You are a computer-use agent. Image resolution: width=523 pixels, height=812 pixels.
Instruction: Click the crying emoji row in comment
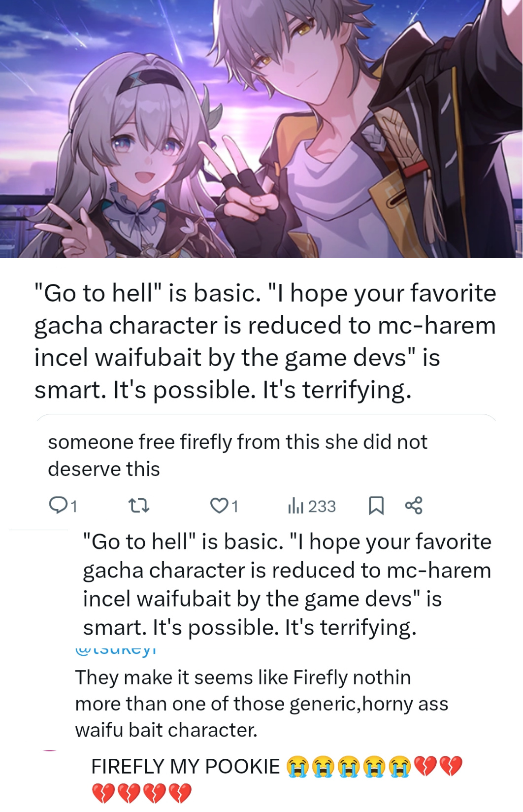tap(349, 766)
